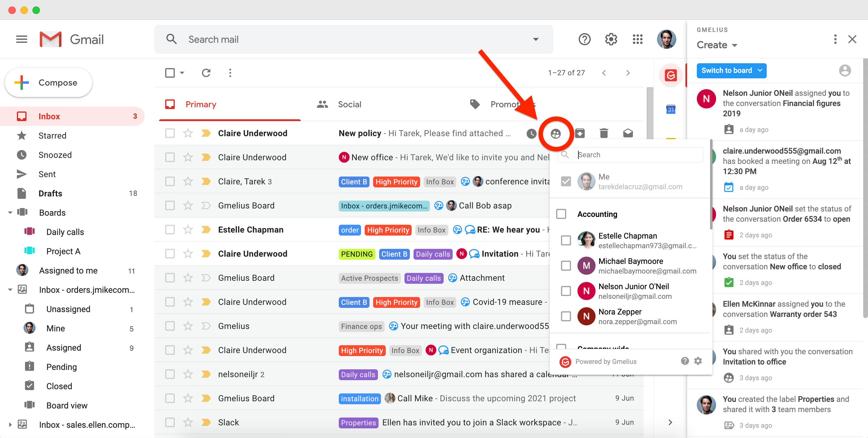Click the user avatar icon in Gmelius panel

click(x=845, y=71)
